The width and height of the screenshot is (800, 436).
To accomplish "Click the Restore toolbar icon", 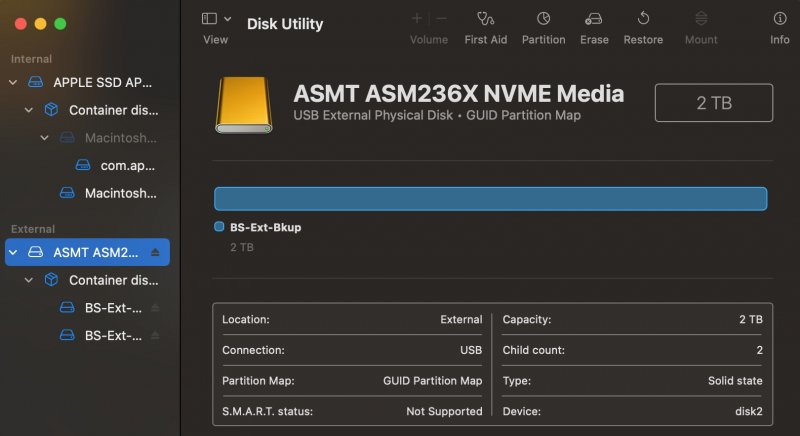I will 643,19.
